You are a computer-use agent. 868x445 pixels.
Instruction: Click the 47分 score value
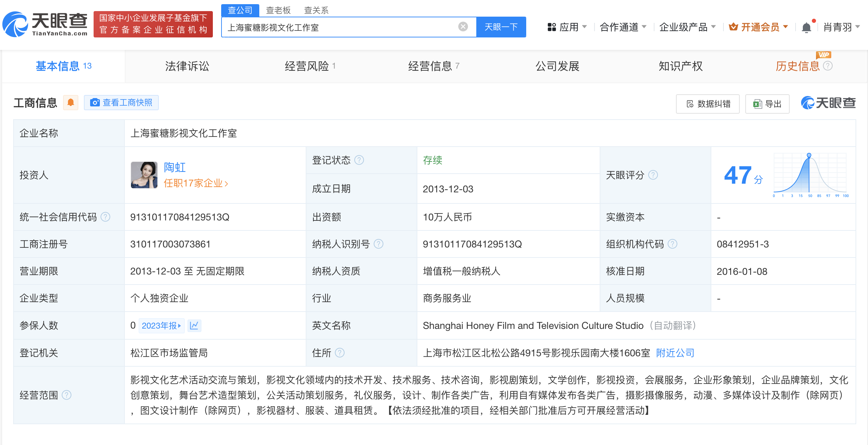point(743,175)
